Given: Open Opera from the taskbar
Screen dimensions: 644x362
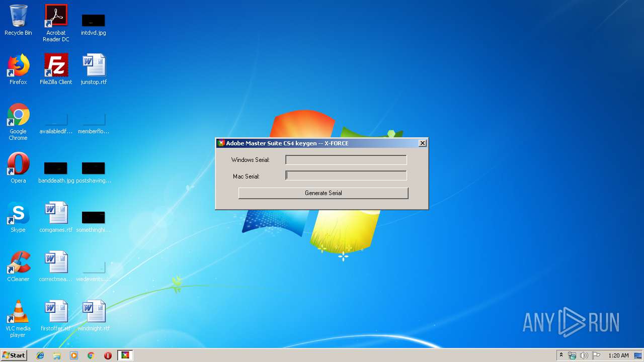Looking at the screenshot, I should tap(108, 355).
